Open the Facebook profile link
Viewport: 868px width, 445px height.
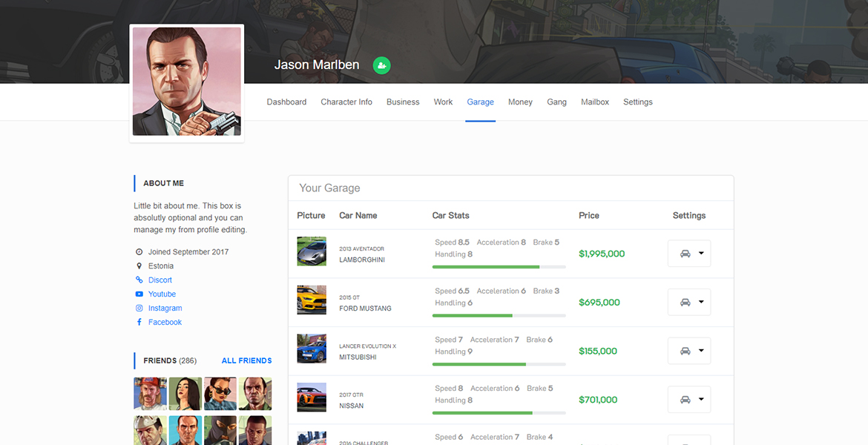click(x=165, y=322)
